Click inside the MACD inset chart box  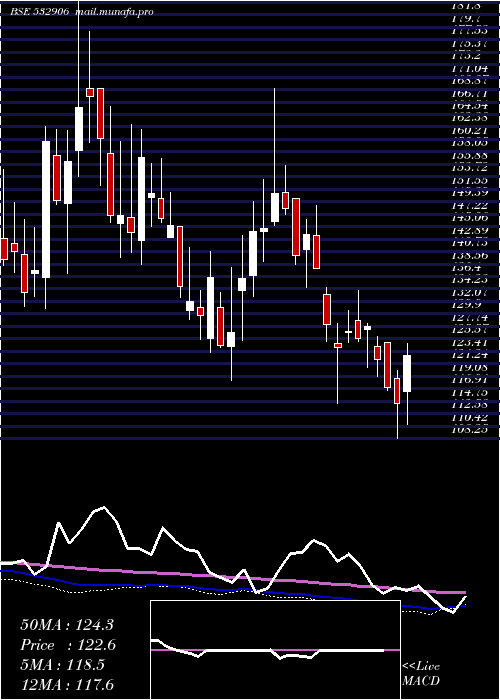(275, 650)
